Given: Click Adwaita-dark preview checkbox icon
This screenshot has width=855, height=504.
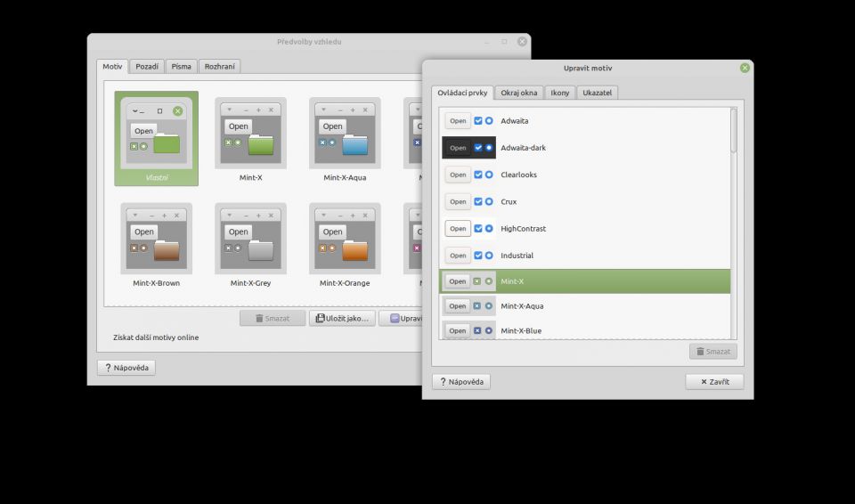Looking at the screenshot, I should [x=478, y=147].
